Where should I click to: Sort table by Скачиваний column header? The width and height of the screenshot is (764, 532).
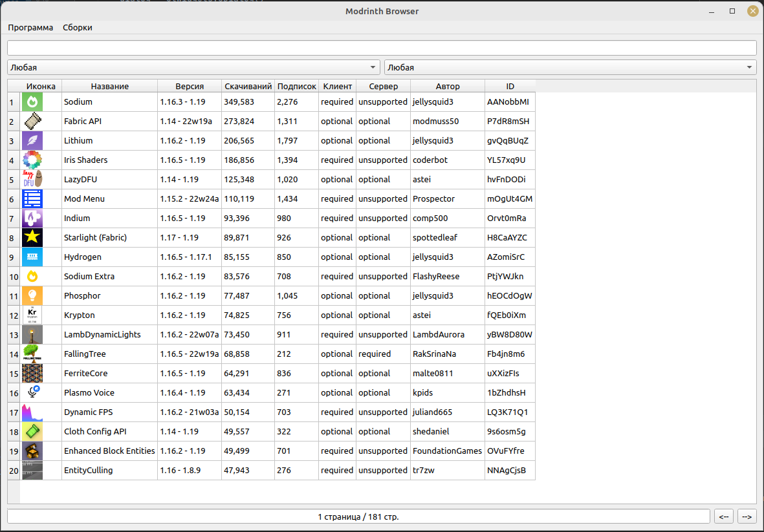tap(248, 86)
